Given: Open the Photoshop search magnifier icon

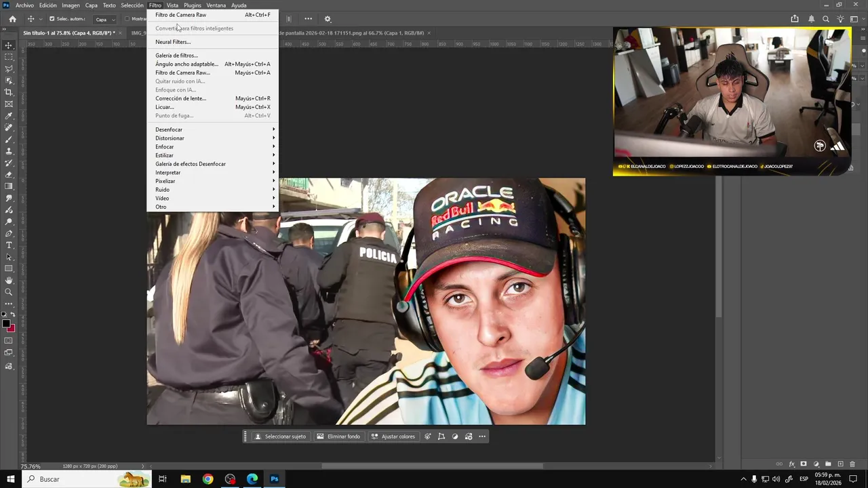Looking at the screenshot, I should point(826,19).
